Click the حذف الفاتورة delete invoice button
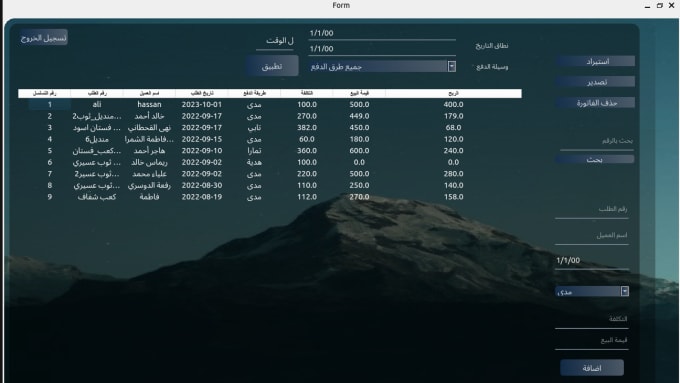Viewport: 680px width, 383px height. point(595,103)
